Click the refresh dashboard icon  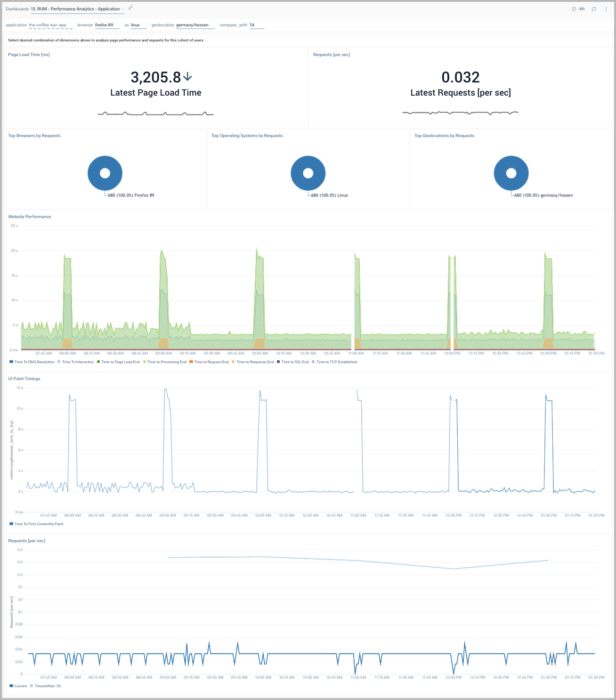click(x=594, y=9)
